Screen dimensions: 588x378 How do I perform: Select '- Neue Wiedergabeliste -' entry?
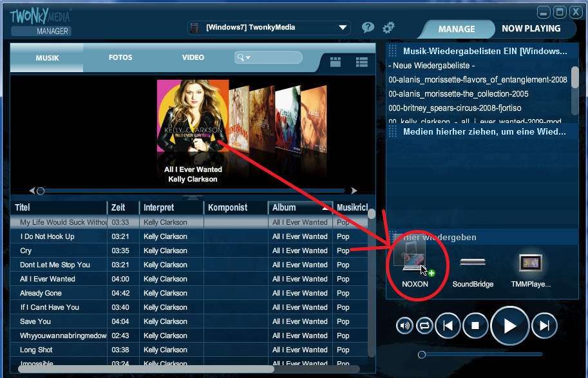pos(432,66)
